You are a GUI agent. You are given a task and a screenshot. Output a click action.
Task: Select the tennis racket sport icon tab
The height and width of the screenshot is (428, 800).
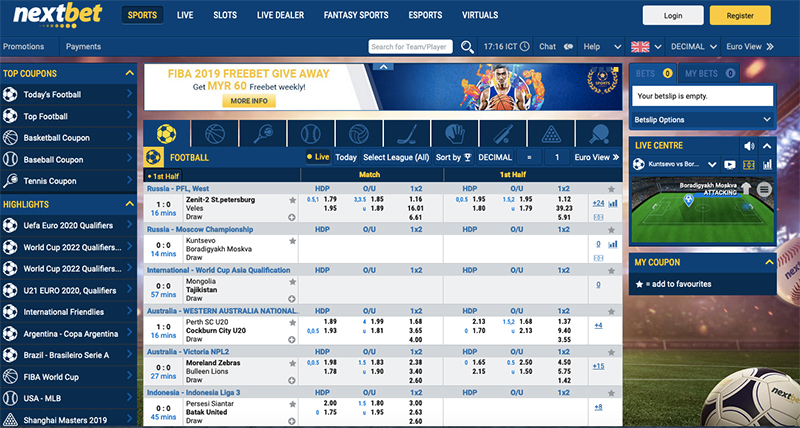pos(263,134)
